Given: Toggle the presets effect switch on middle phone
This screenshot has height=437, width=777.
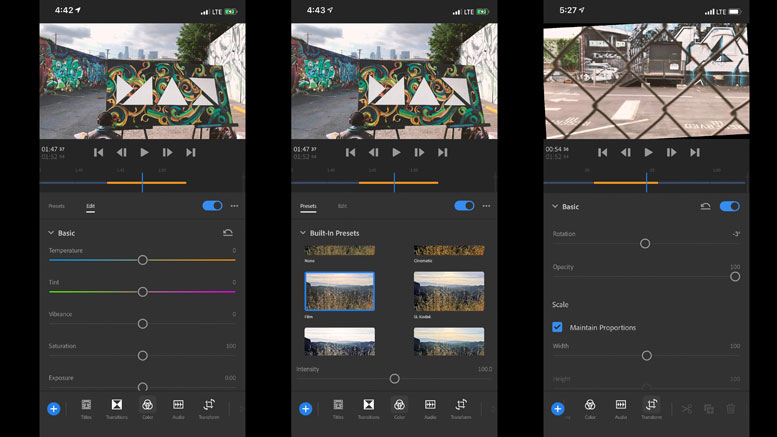Looking at the screenshot, I should pyautogui.click(x=464, y=206).
